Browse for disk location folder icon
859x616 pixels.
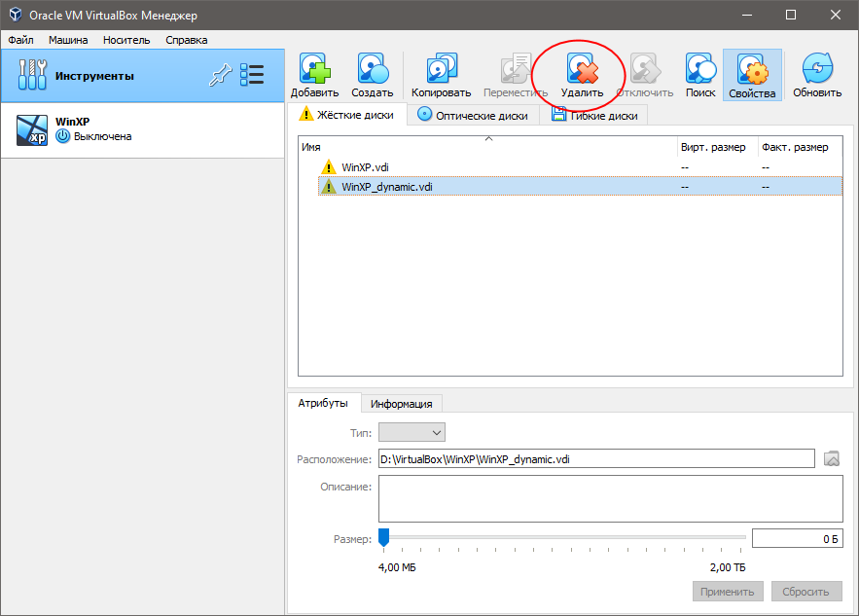(x=832, y=458)
